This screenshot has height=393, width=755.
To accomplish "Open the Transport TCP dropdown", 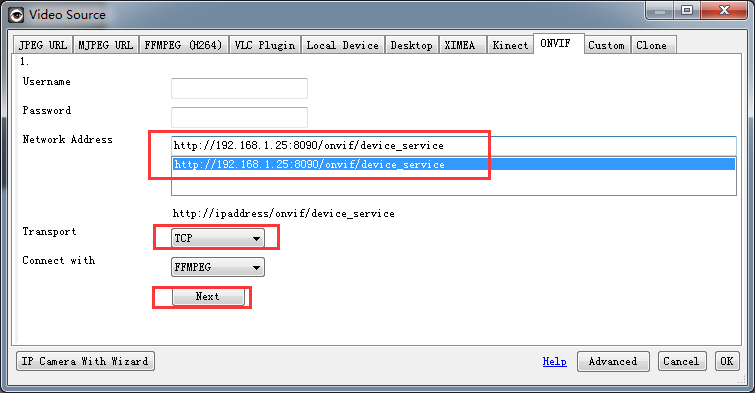I will 218,238.
